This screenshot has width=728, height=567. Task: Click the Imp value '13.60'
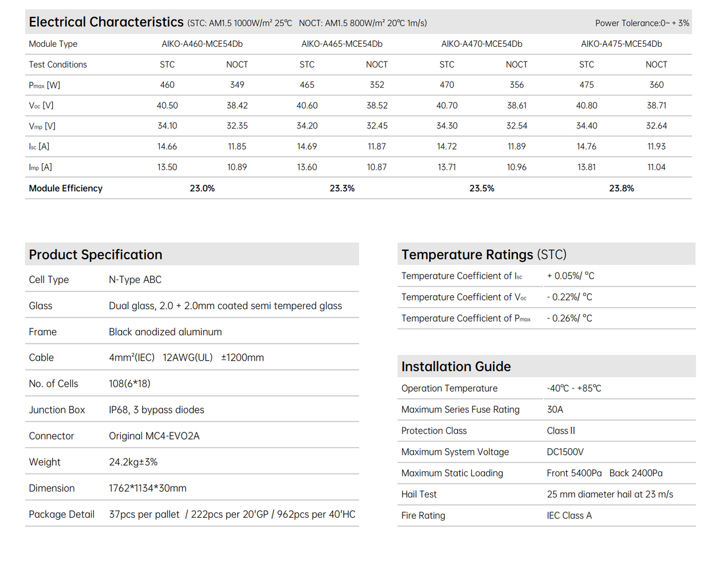pyautogui.click(x=307, y=167)
